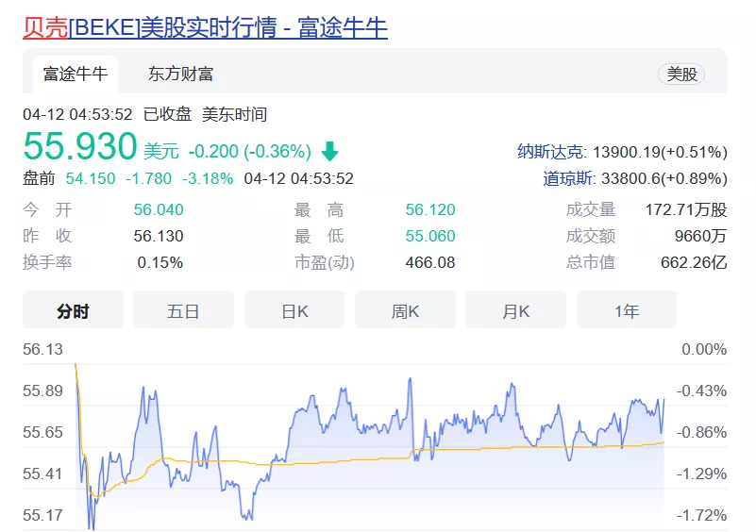Image resolution: width=756 pixels, height=532 pixels.
Task: Click the current price 55.930
Action: coord(80,146)
